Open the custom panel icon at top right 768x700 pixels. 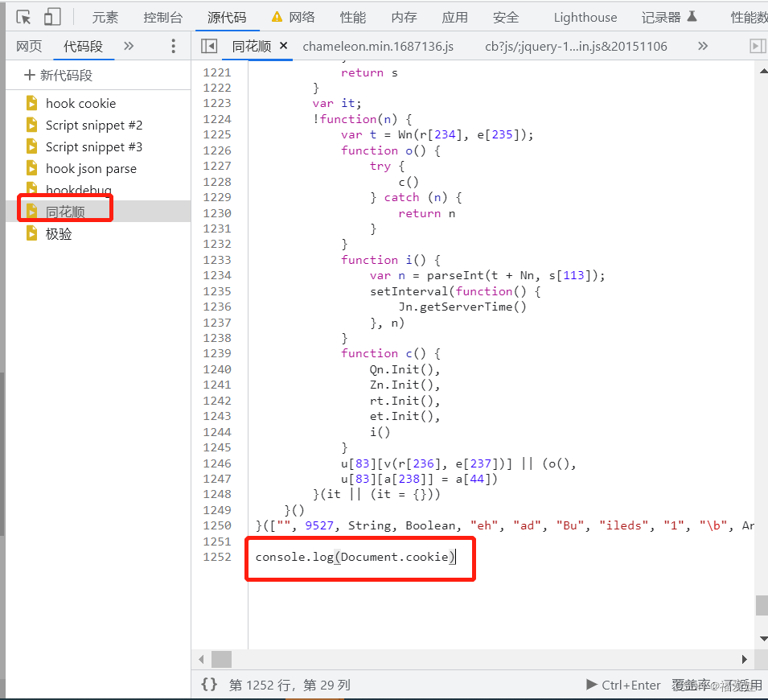point(757,46)
